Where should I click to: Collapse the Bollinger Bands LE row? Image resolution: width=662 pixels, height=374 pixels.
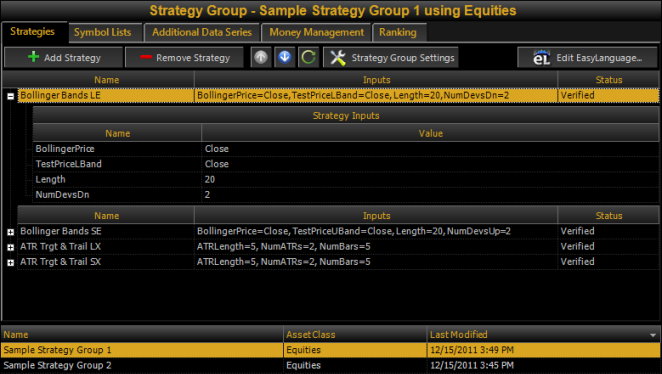pos(11,96)
